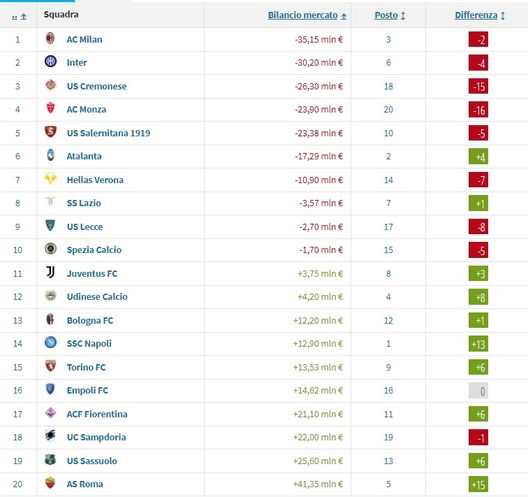This screenshot has height=497, width=528.
Task: Click the red -16 difference badge
Action: pos(478,110)
